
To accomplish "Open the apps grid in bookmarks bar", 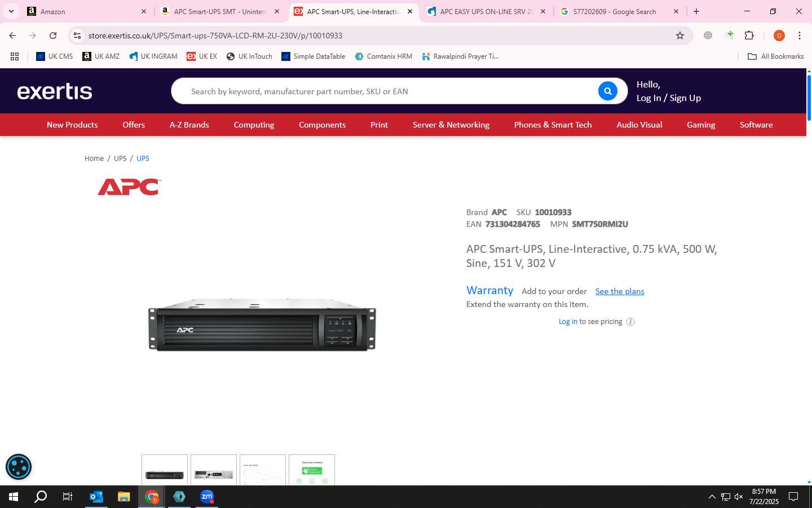I will pyautogui.click(x=15, y=56).
